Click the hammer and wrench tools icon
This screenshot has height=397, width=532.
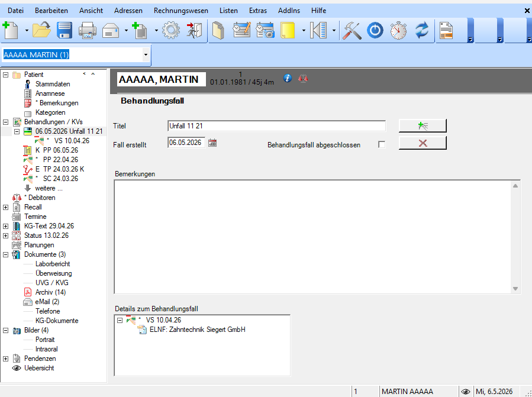(x=352, y=30)
